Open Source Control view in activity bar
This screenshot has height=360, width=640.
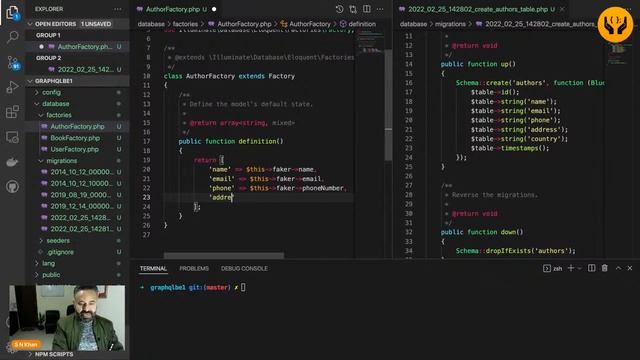(13, 62)
